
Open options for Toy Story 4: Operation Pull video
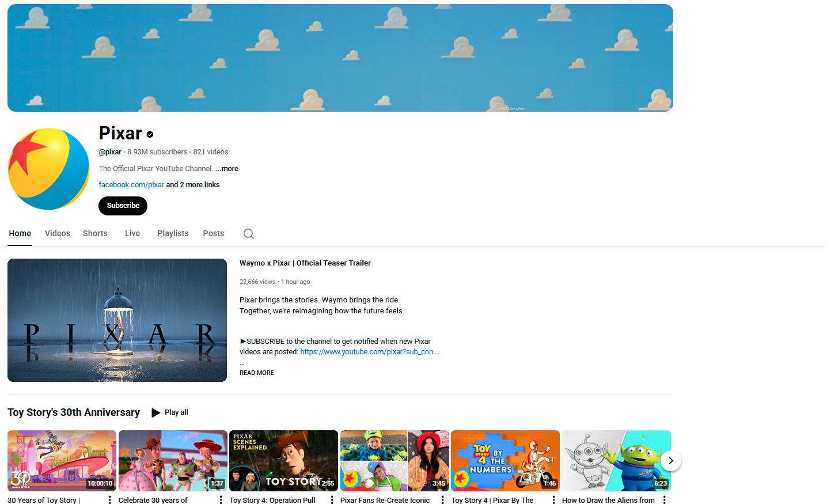332,500
